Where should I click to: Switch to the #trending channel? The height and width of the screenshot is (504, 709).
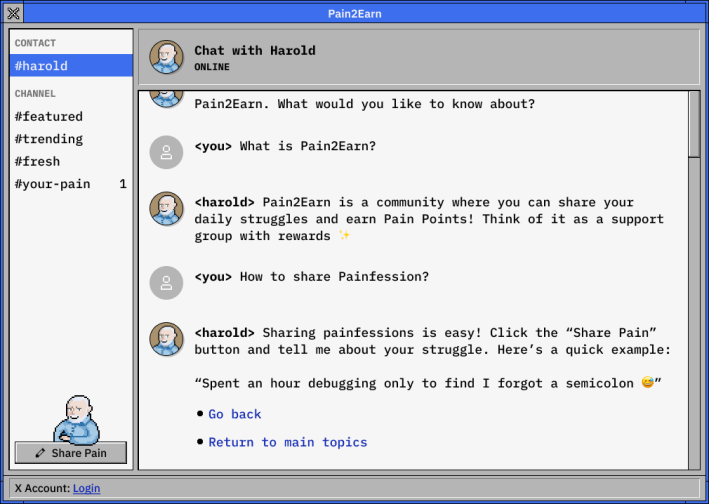48,139
